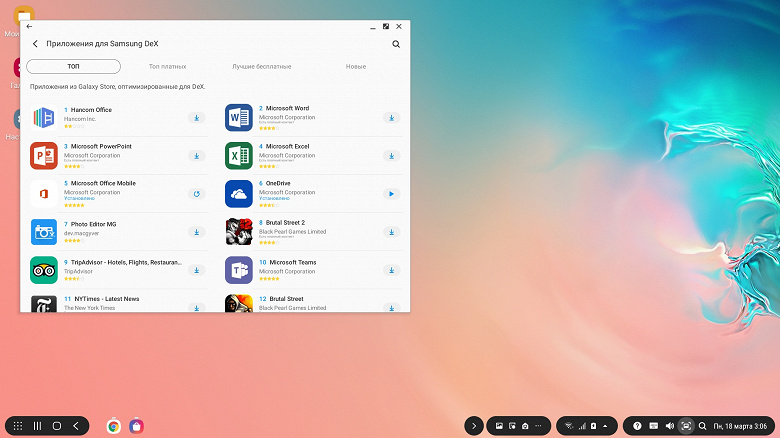Maximize the Galaxy Store window

pyautogui.click(x=386, y=26)
